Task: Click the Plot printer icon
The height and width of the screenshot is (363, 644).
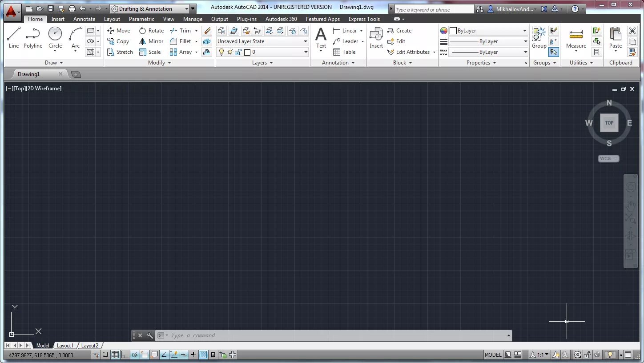Action: (x=72, y=9)
